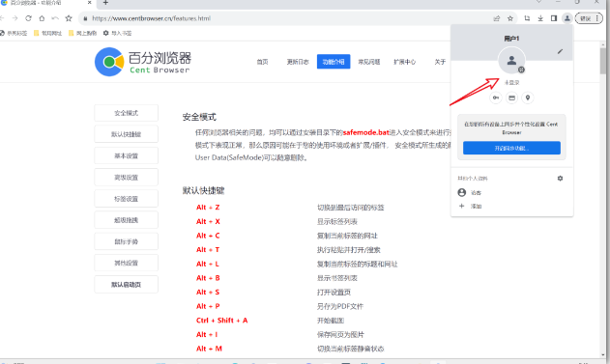Screen dimensions: 610x364
Task: Click the share icon in the address bar
Action: [497, 18]
